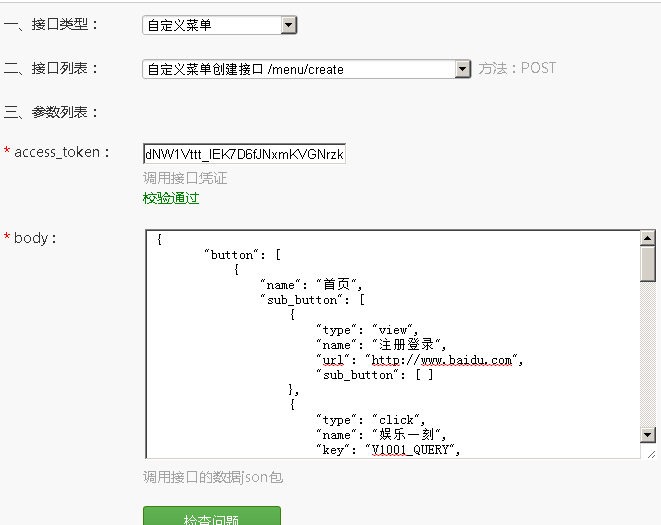This screenshot has width=661, height=525.
Task: Click the 检查问题 green button
Action: point(211,516)
